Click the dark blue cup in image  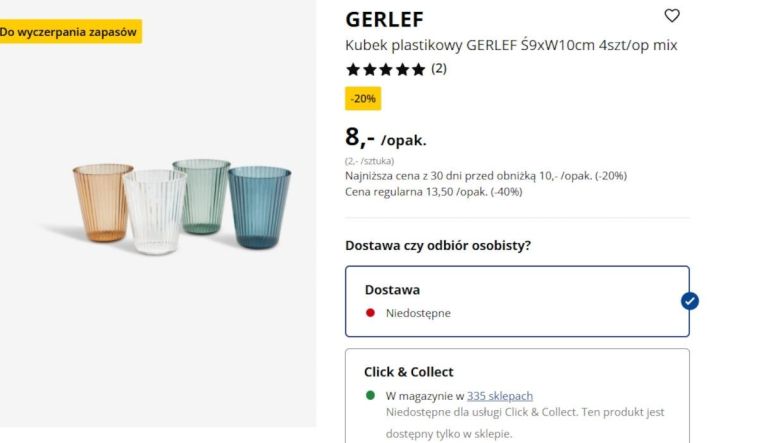point(258,206)
